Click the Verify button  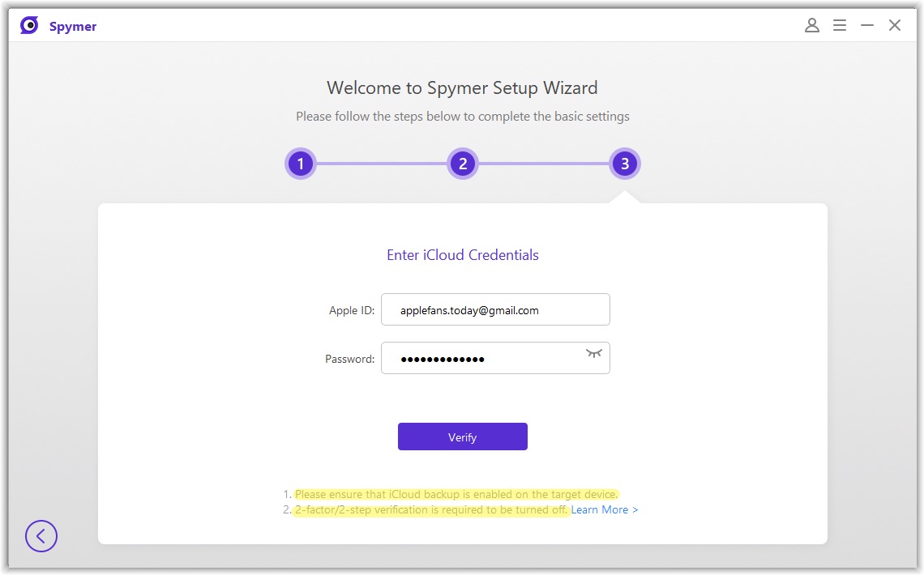tap(463, 437)
